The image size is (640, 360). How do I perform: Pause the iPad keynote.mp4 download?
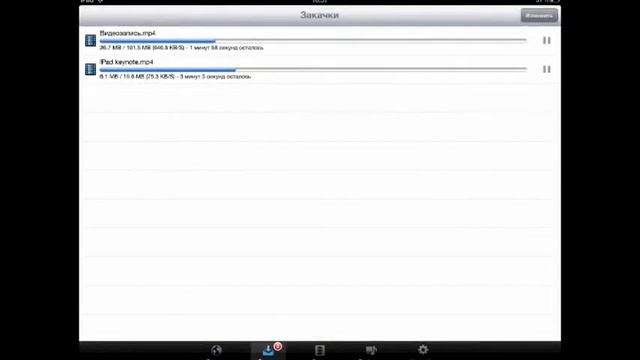[x=547, y=69]
